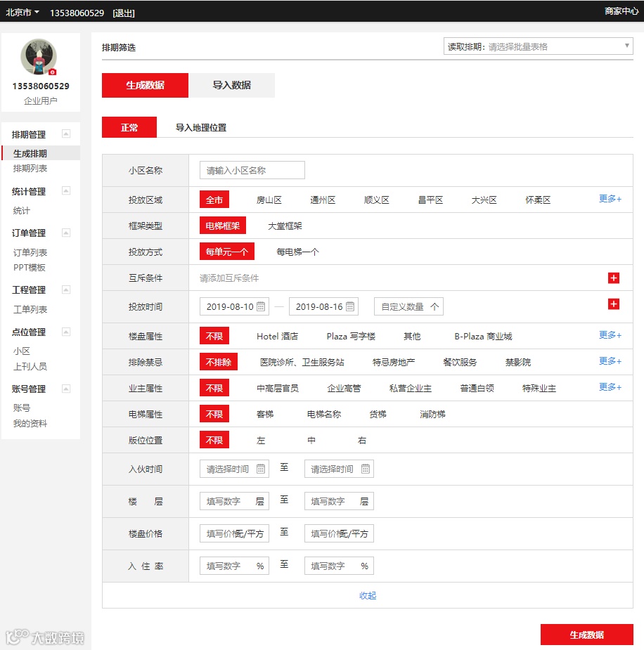The width and height of the screenshot is (644, 650).
Task: Choose 电梯框架 frame type
Action: pyautogui.click(x=223, y=226)
